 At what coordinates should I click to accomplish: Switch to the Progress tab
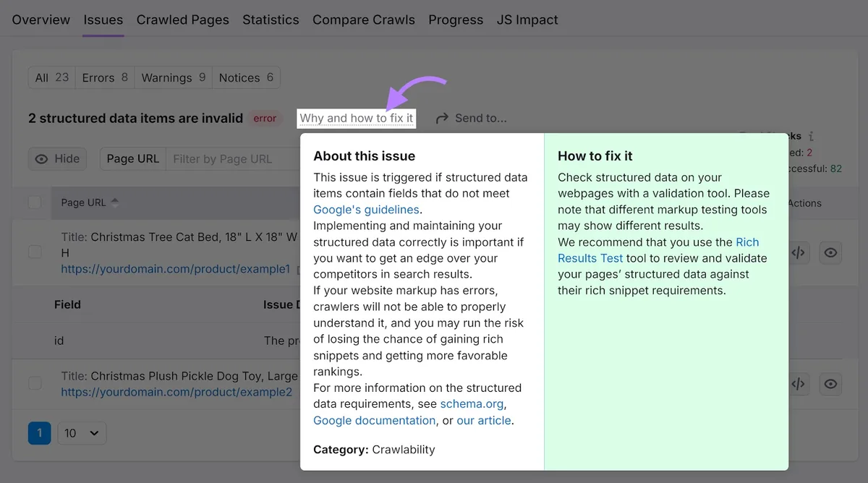pyautogui.click(x=456, y=20)
